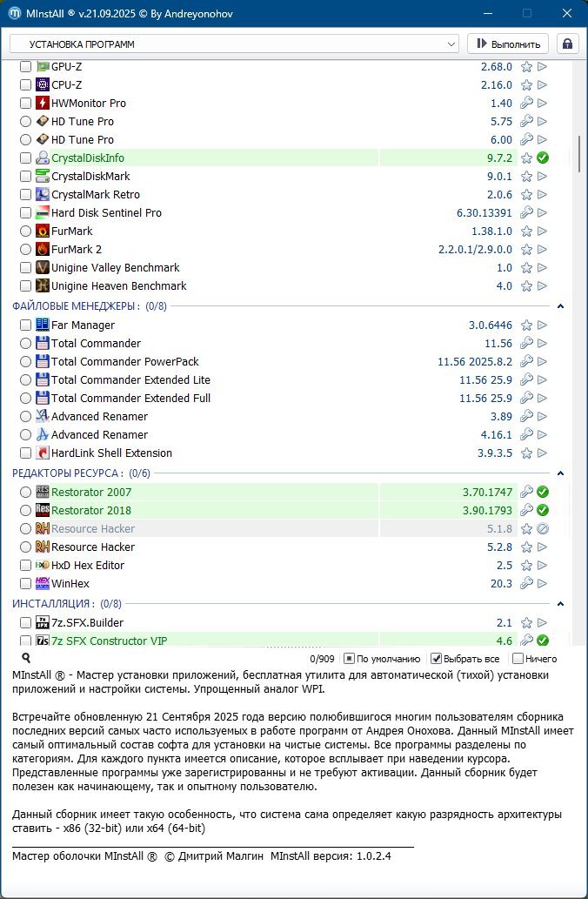The height and width of the screenshot is (899, 588).
Task: Click the star icon in GPU-Z row
Action: [526, 67]
